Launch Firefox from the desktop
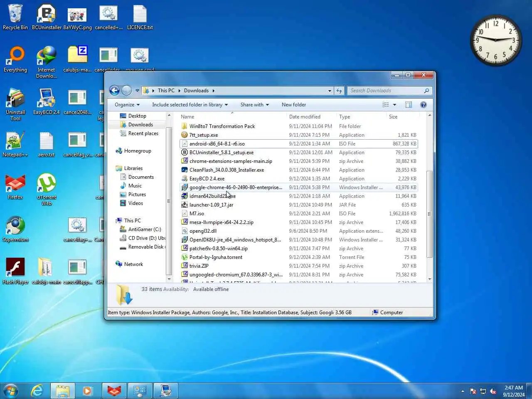This screenshot has height=399, width=532. [x=15, y=187]
